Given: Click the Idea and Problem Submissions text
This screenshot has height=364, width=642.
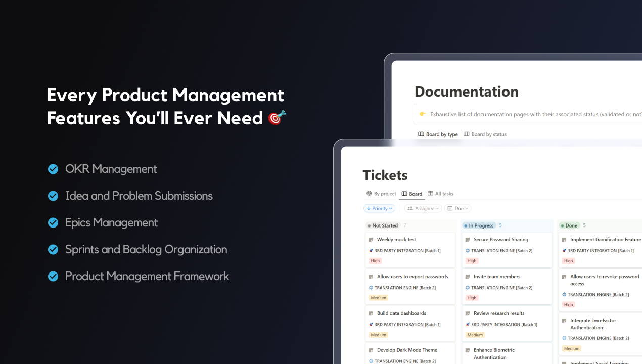Looking at the screenshot, I should (x=139, y=196).
